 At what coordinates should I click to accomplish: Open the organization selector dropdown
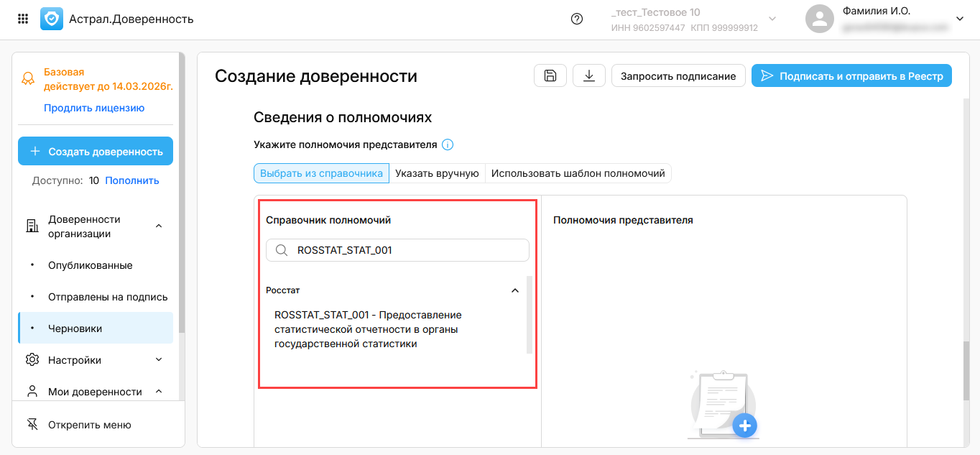point(772,19)
